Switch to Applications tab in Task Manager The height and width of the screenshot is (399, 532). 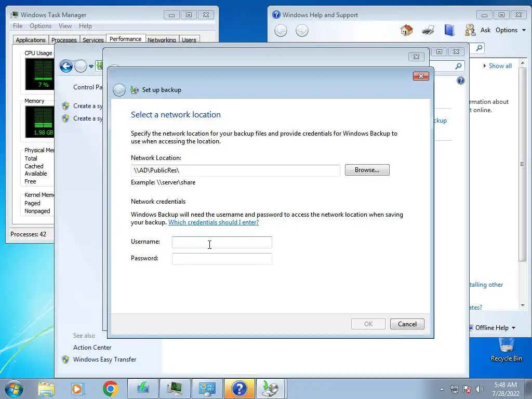pos(31,39)
